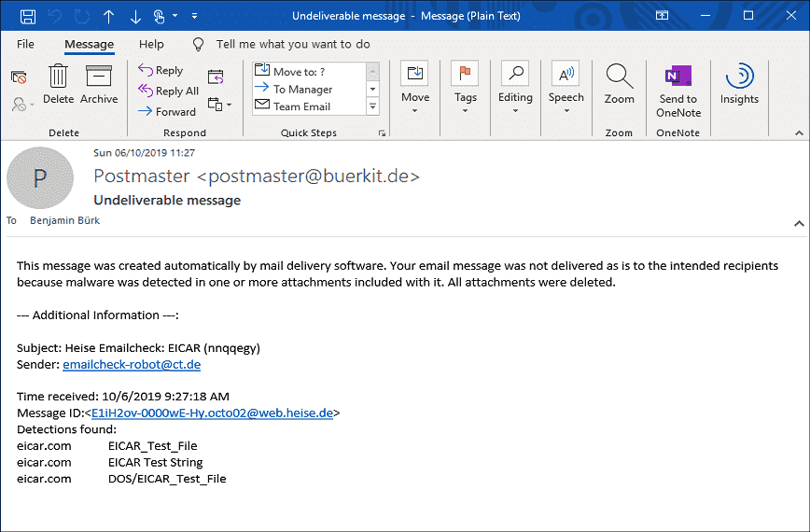Save the message using the floppy disk icon
This screenshot has width=810, height=532.
28,16
